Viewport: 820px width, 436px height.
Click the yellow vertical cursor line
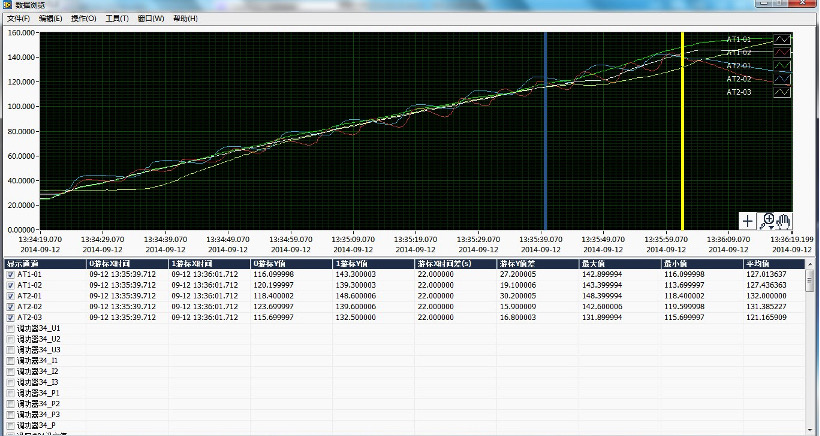pyautogui.click(x=682, y=130)
